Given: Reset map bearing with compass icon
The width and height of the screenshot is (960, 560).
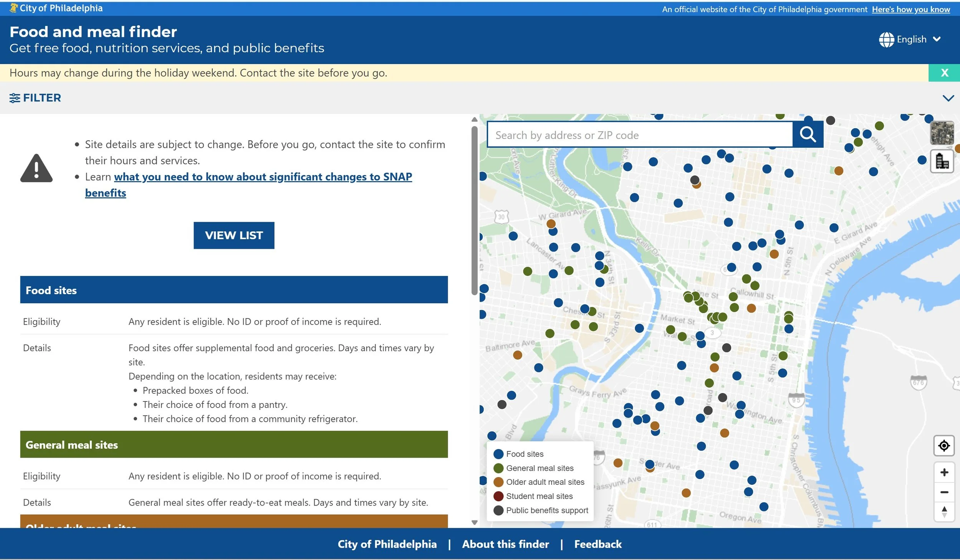Looking at the screenshot, I should [944, 512].
